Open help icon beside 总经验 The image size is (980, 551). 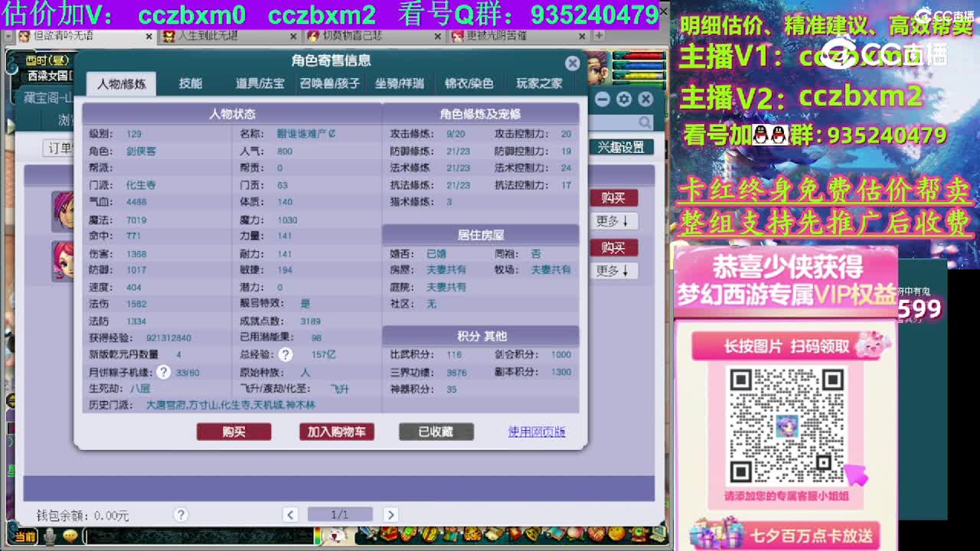click(285, 354)
